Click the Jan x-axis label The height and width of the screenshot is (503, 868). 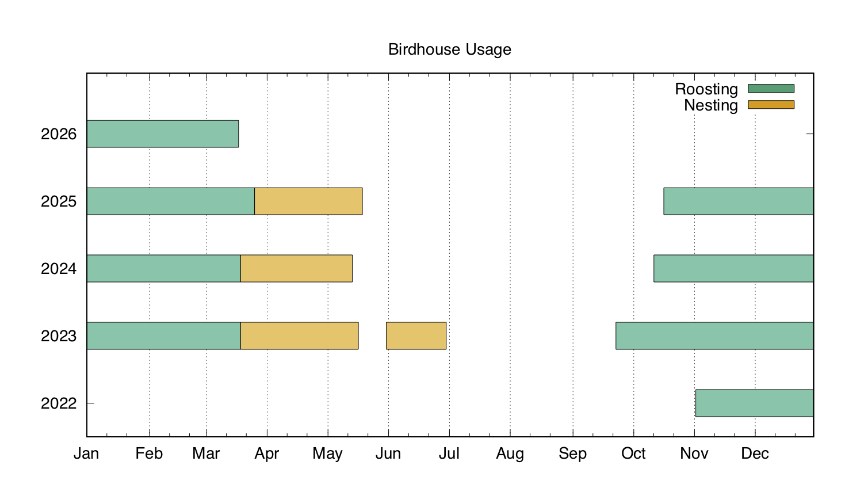pos(86,454)
